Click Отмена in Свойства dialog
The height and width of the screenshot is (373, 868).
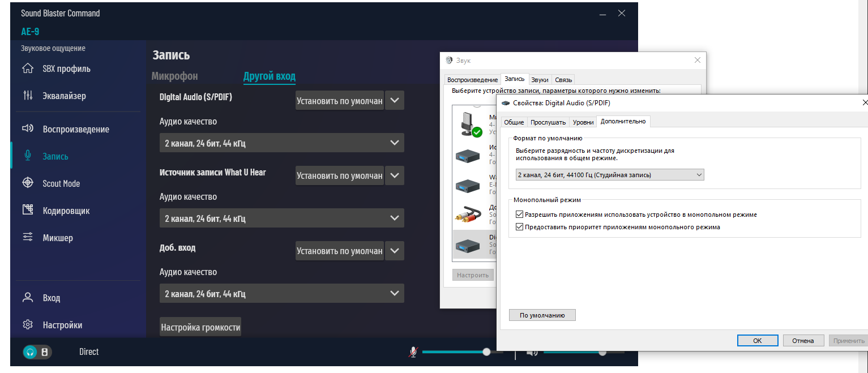tap(803, 340)
